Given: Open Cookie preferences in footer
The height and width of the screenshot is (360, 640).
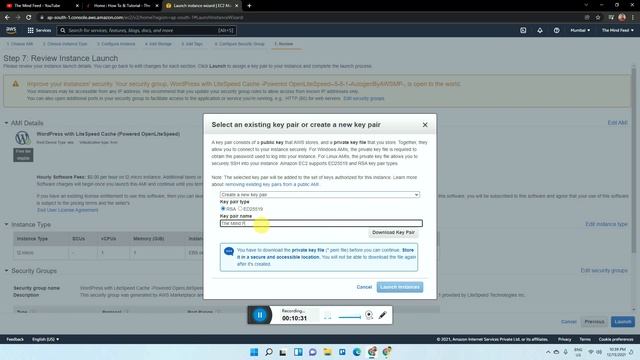Looking at the screenshot, I should point(616,339).
